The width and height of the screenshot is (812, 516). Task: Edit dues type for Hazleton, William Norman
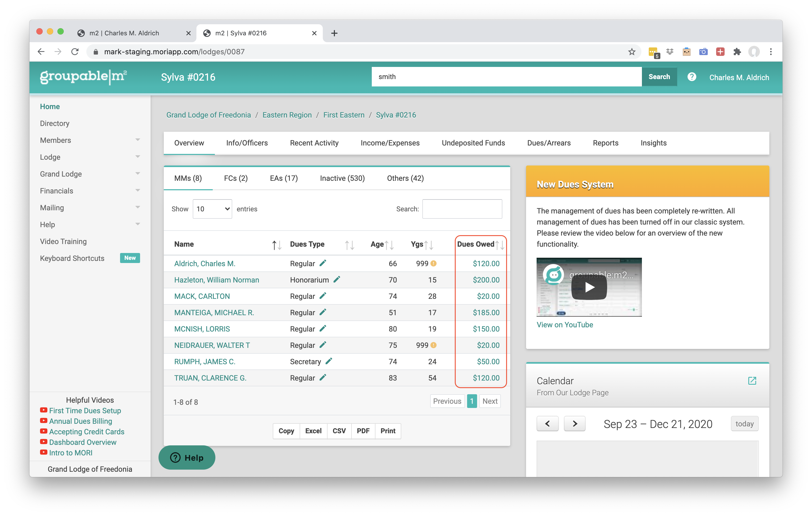click(336, 279)
